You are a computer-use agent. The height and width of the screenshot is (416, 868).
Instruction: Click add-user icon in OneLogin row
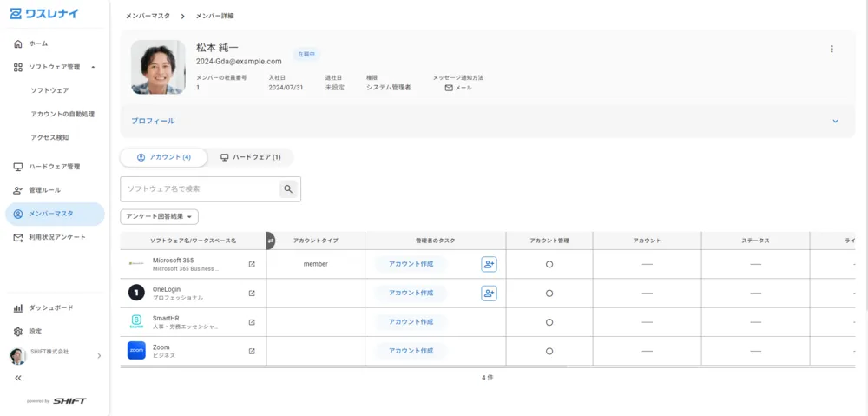489,293
